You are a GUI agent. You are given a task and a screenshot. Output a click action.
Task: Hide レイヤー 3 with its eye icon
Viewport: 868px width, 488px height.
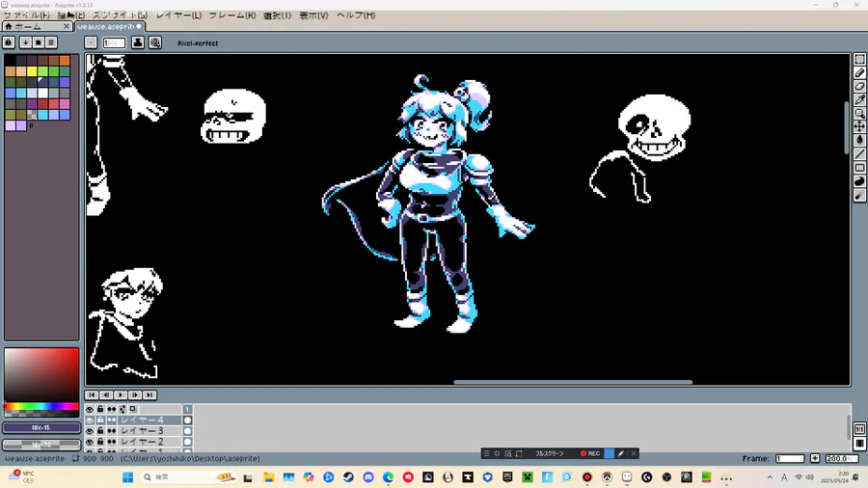pyautogui.click(x=90, y=431)
